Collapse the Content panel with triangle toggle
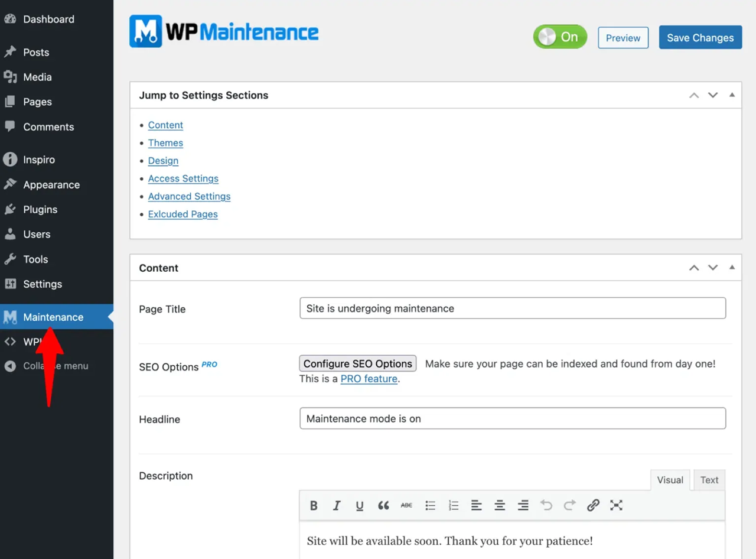Viewport: 756px width, 559px height. 732,268
